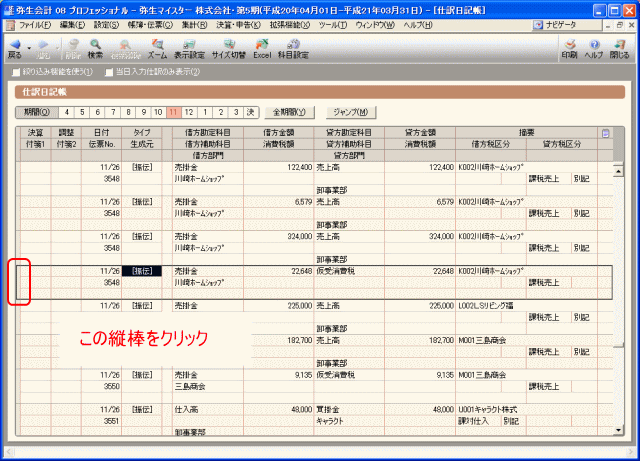This screenshot has width=640, height=461.
Task: Open the 編集(E) menu
Action: tap(72, 25)
